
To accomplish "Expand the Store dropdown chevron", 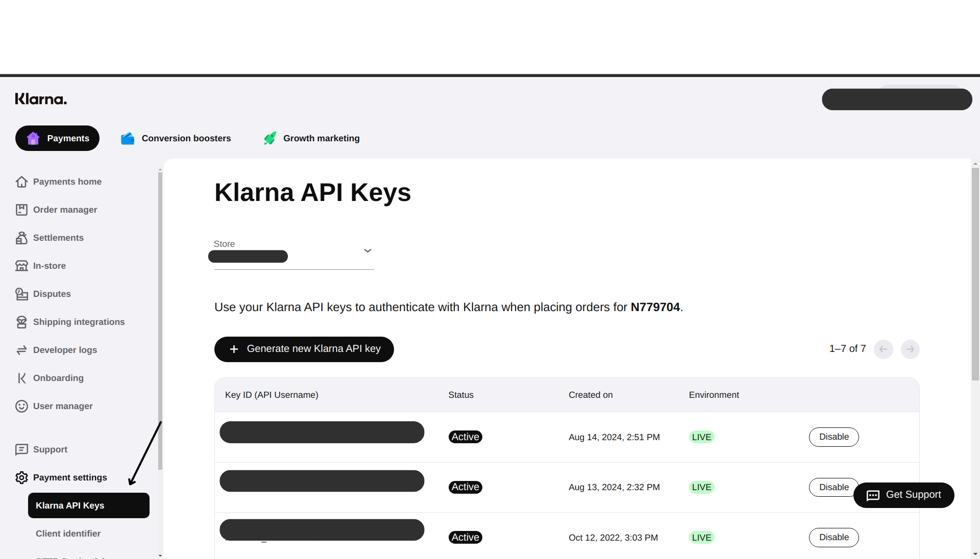I will click(367, 250).
